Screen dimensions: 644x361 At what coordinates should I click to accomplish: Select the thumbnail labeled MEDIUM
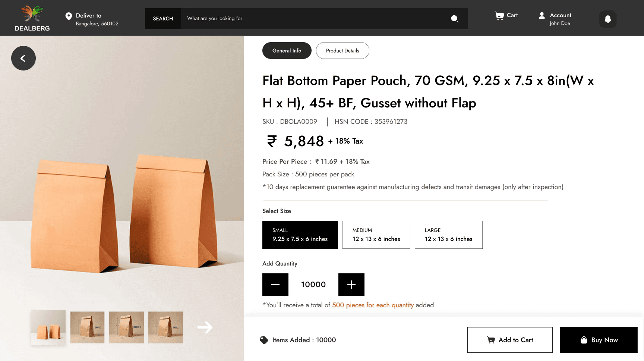click(x=126, y=327)
